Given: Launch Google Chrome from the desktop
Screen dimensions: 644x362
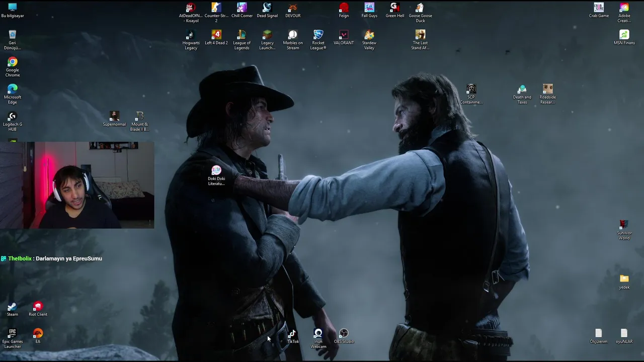Looking at the screenshot, I should point(13,67).
